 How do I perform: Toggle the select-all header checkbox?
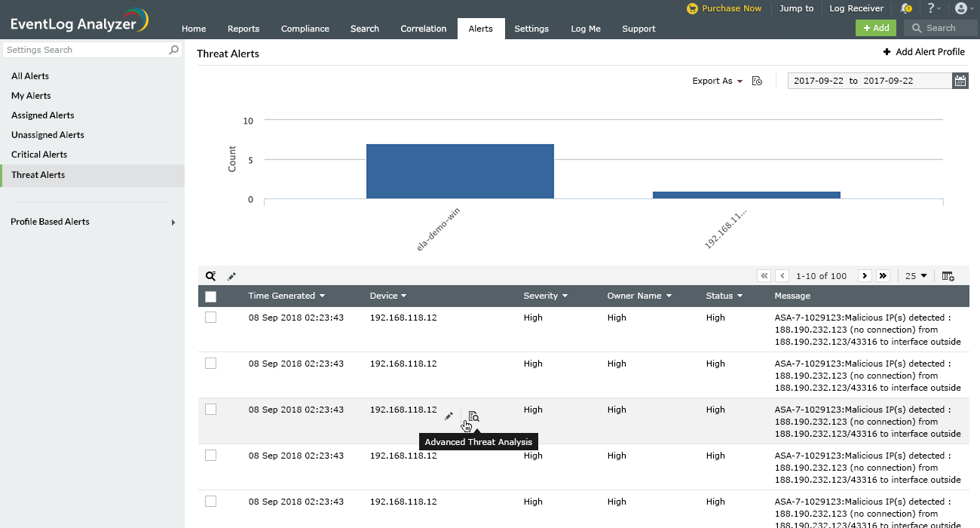coord(211,296)
